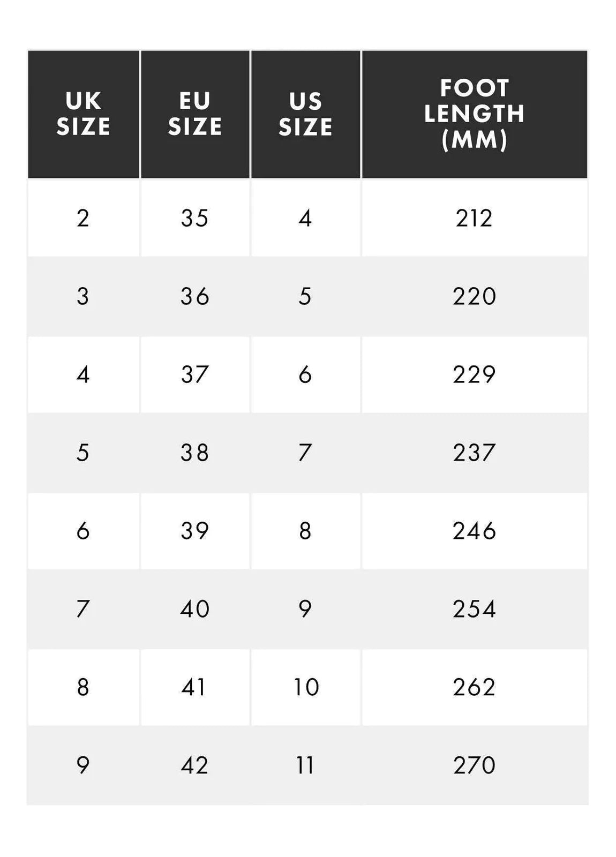Click the EU size 37 cell
The height and width of the screenshot is (857, 616).
coord(195,374)
